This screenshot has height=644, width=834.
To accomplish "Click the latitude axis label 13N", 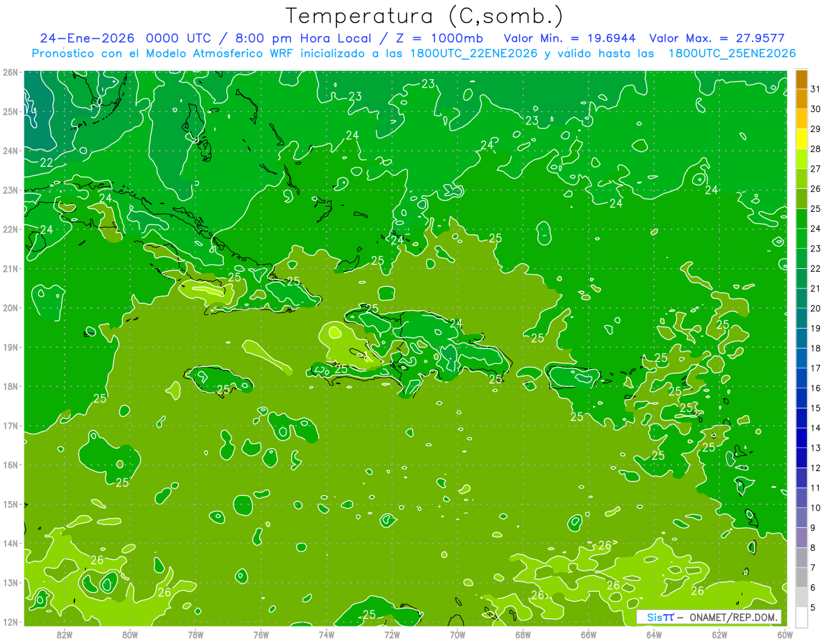I will (10, 583).
